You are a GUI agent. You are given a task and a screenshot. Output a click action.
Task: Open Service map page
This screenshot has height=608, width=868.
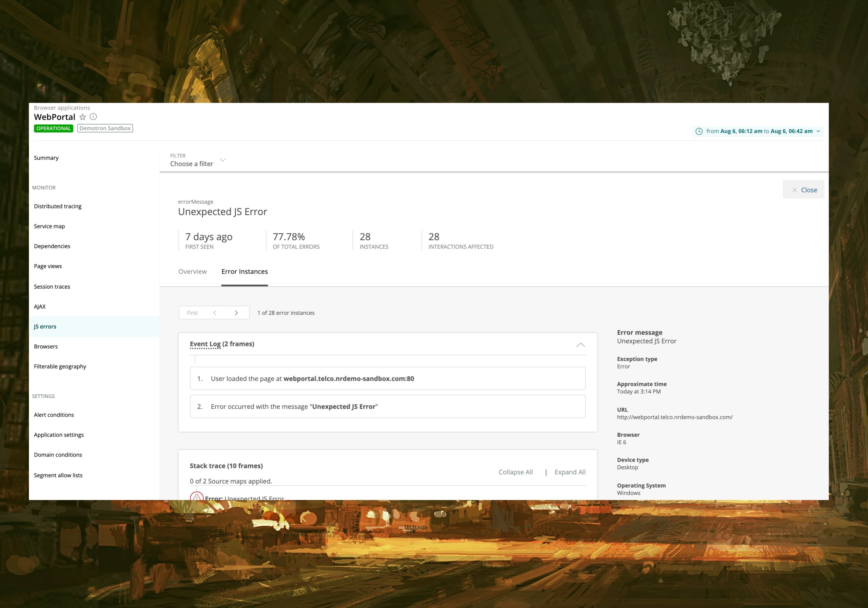[x=49, y=226]
